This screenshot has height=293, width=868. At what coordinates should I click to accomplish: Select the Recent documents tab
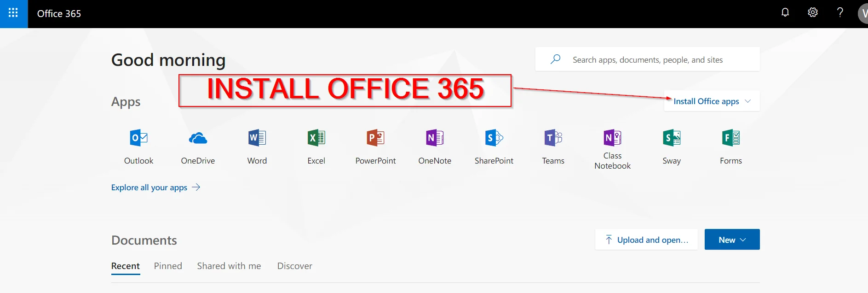coord(126,266)
